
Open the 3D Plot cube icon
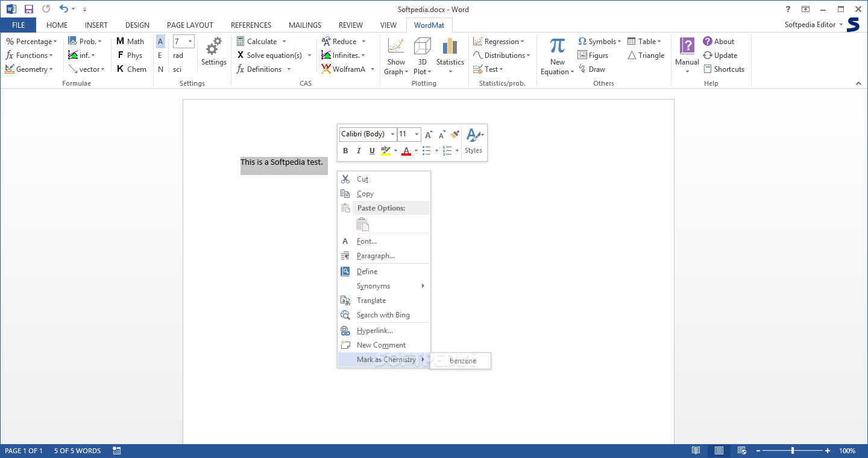(422, 47)
